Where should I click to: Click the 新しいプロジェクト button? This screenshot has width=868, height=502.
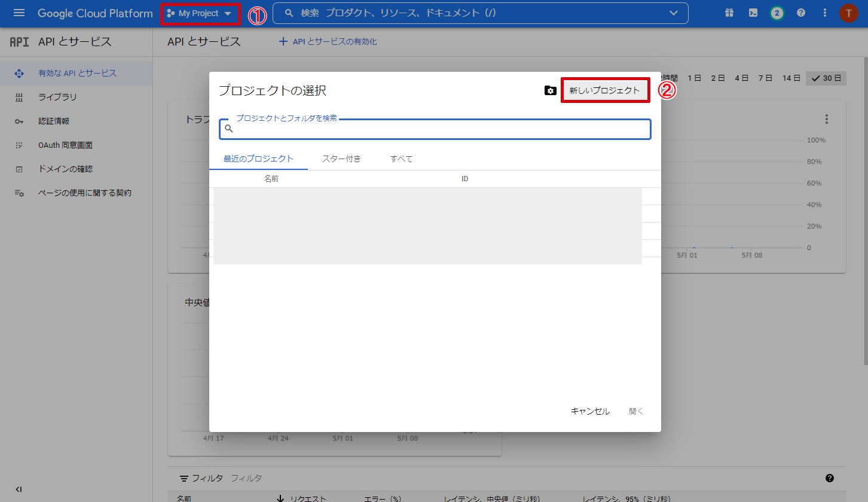[605, 90]
